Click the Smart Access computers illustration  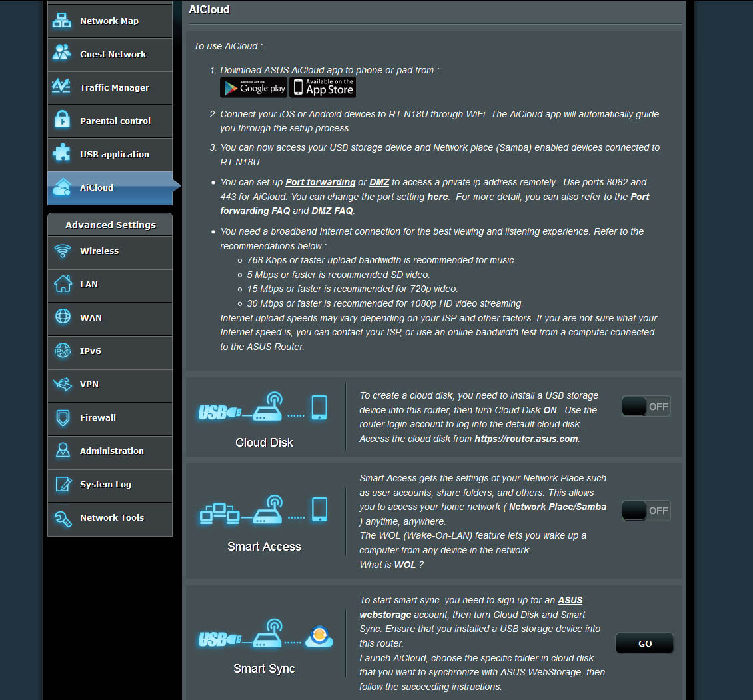tap(263, 510)
